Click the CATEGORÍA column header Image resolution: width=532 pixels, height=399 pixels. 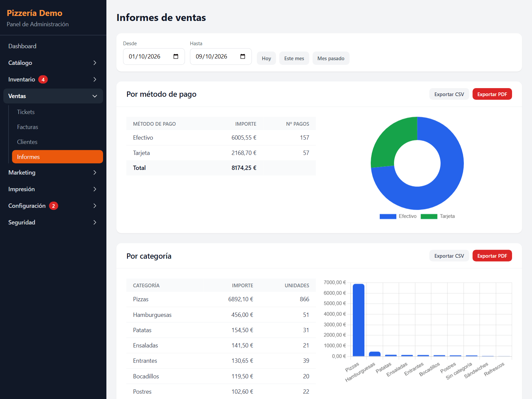146,286
